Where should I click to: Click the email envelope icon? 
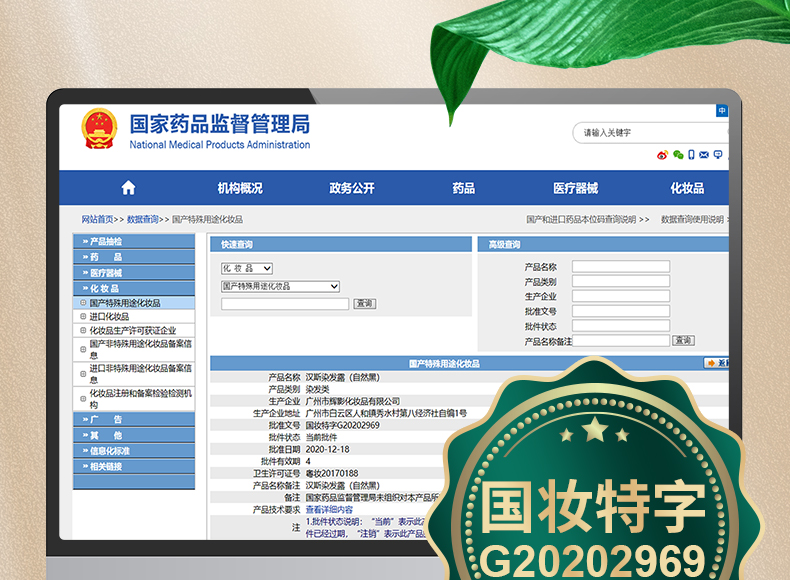[704, 155]
